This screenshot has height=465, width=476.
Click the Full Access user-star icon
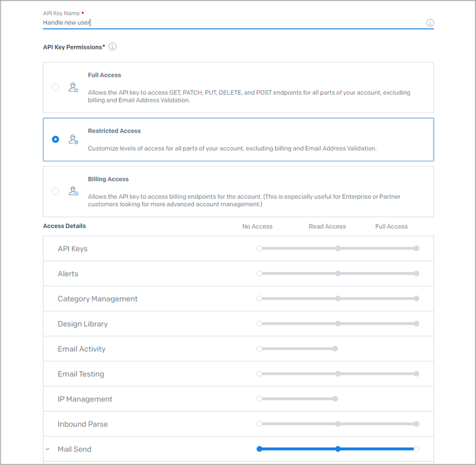(x=73, y=88)
